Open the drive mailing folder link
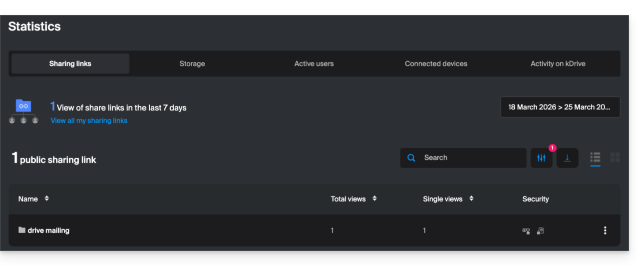Screen dimensions: 644x266 [x=48, y=230]
